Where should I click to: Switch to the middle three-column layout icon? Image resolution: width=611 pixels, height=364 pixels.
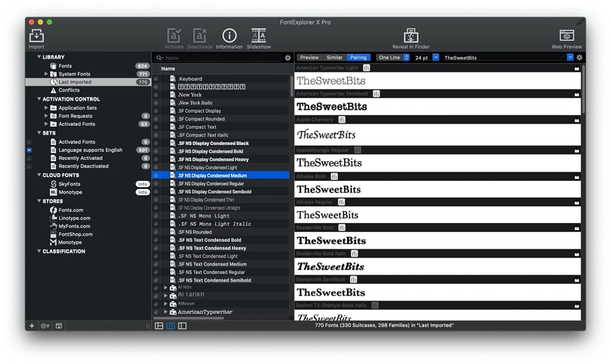point(170,326)
